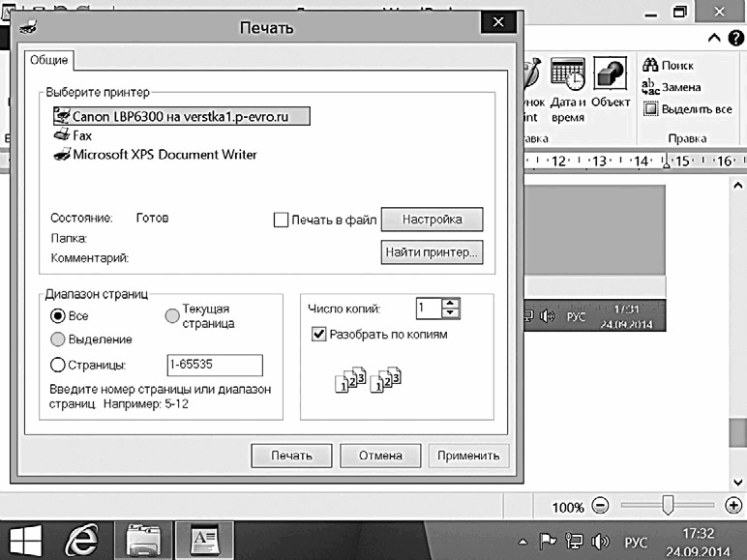
Task: Open Replace (Замена) tool
Action: pyautogui.click(x=672, y=87)
